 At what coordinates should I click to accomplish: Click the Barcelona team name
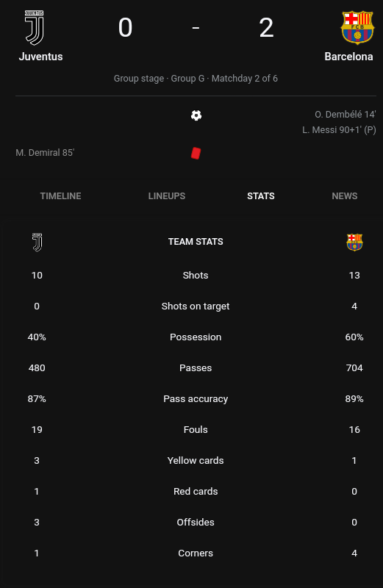coord(348,57)
